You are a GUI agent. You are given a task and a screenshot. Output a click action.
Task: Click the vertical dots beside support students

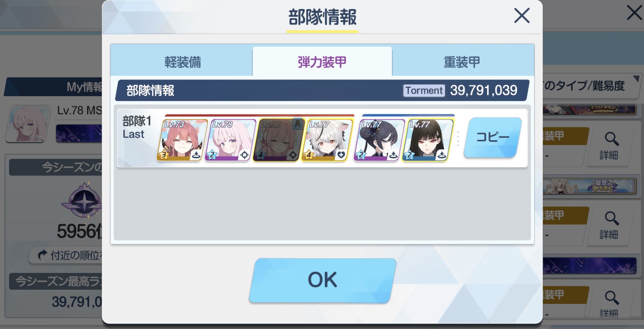458,139
